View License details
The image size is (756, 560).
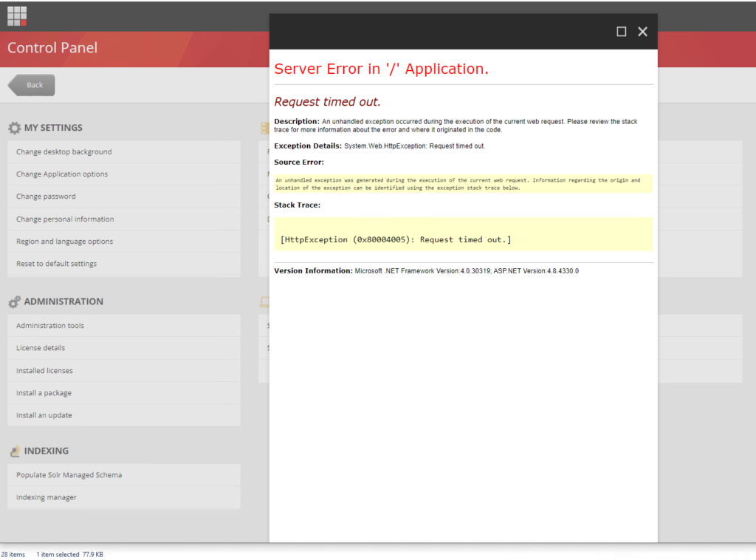point(124,348)
